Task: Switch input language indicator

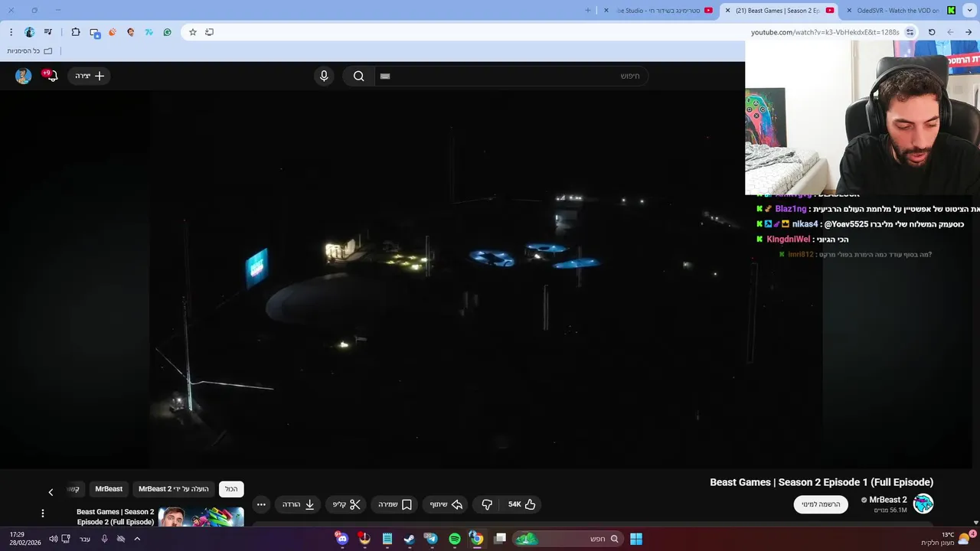Action: pos(85,539)
